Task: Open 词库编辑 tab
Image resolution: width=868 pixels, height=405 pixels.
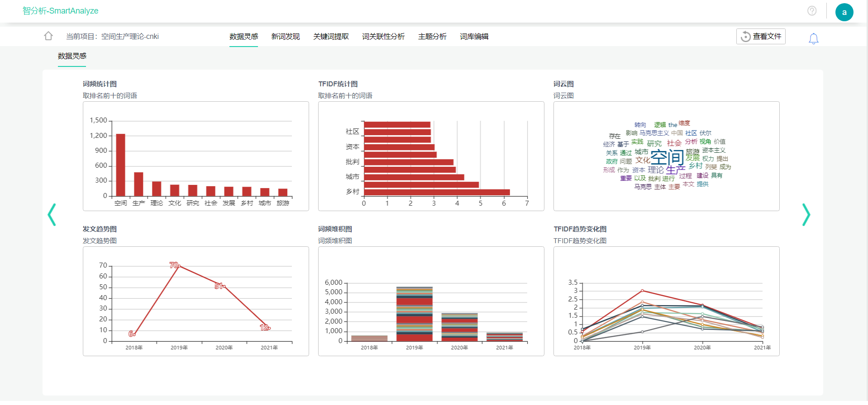Action: click(x=474, y=37)
